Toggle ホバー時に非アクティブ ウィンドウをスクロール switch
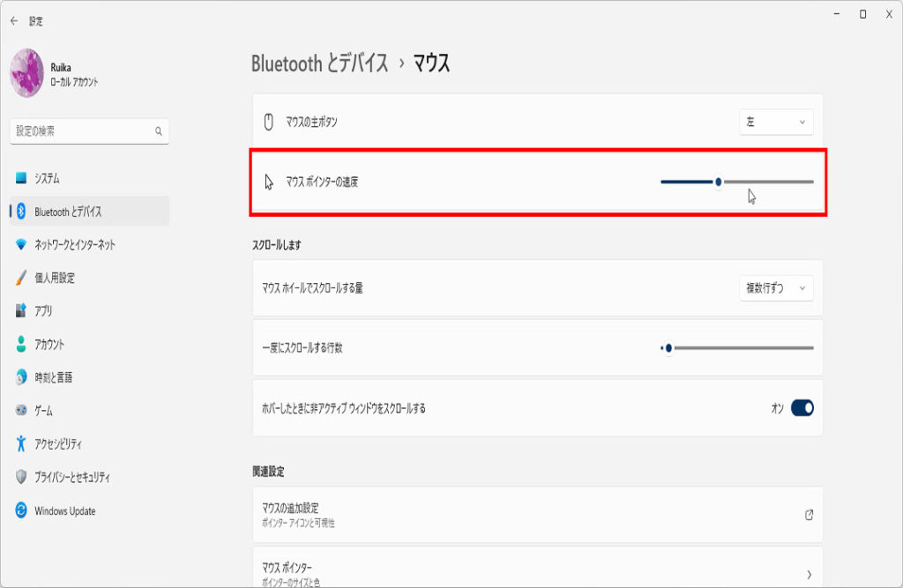Screen dimensions: 903x588 click(x=802, y=407)
